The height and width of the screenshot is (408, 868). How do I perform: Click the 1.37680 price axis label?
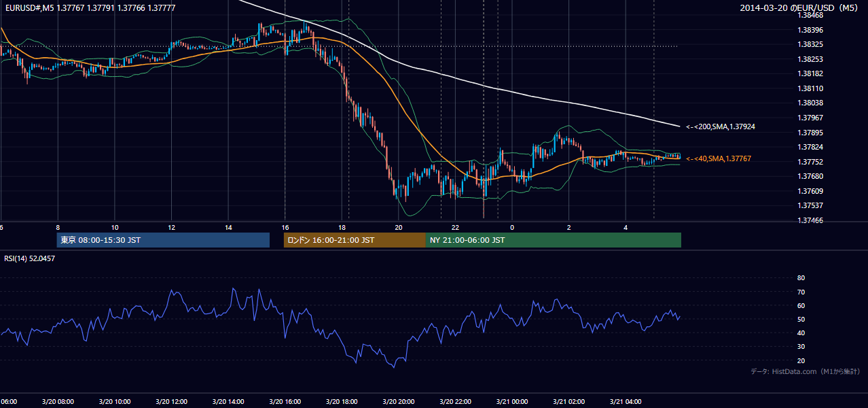[x=810, y=176]
